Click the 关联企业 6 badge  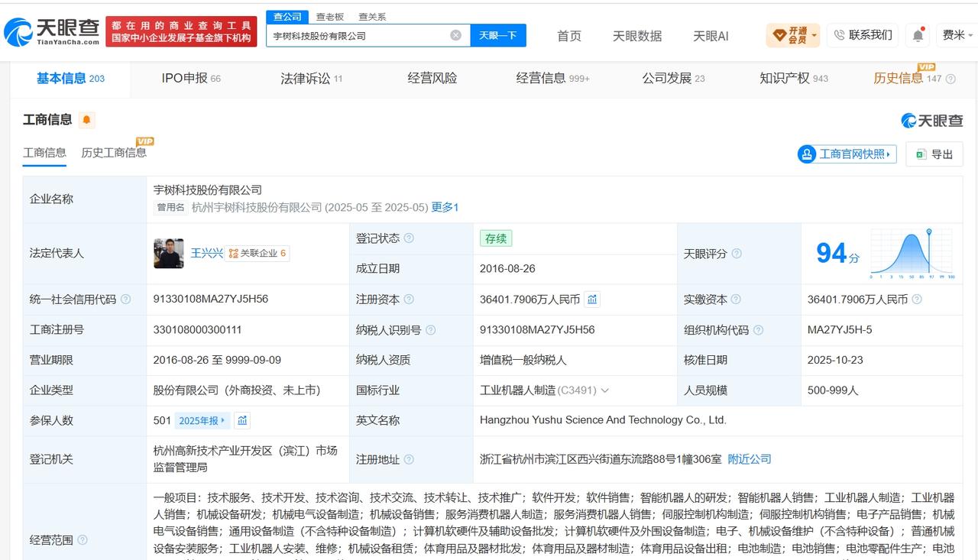[x=257, y=254]
